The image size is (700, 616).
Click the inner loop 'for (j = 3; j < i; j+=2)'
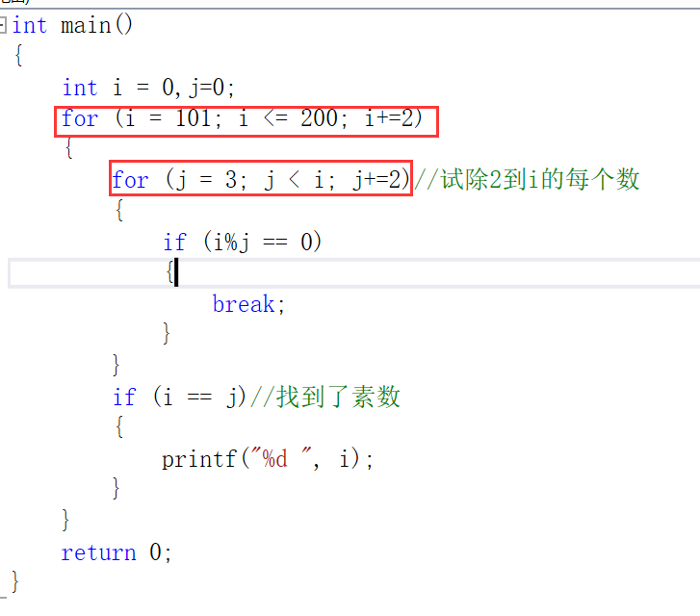pos(260,179)
